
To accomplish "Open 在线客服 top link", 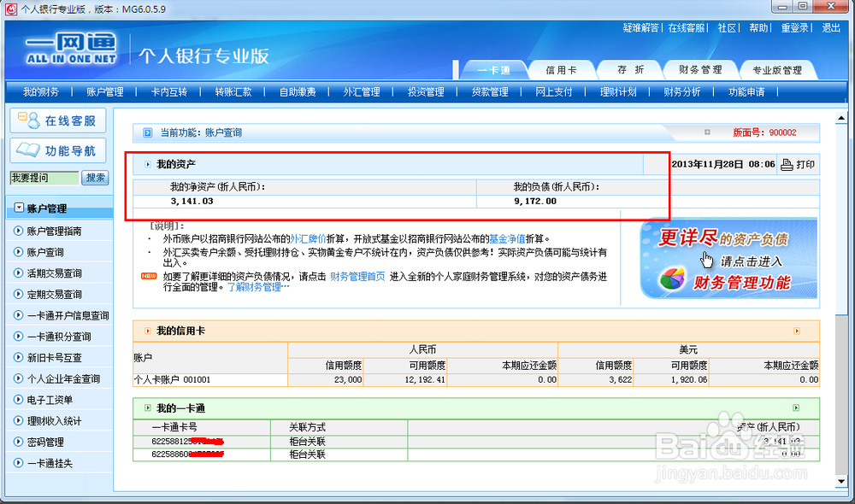I will [x=687, y=28].
